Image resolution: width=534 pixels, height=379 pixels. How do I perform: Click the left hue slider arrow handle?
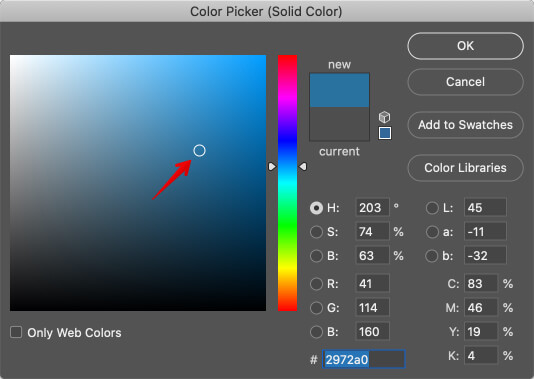(272, 167)
